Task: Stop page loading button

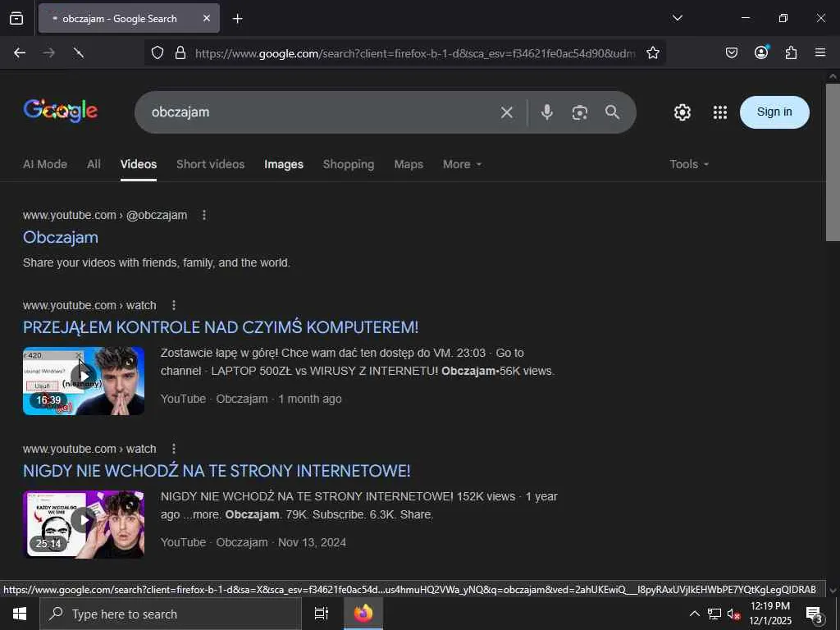Action: pos(78,52)
